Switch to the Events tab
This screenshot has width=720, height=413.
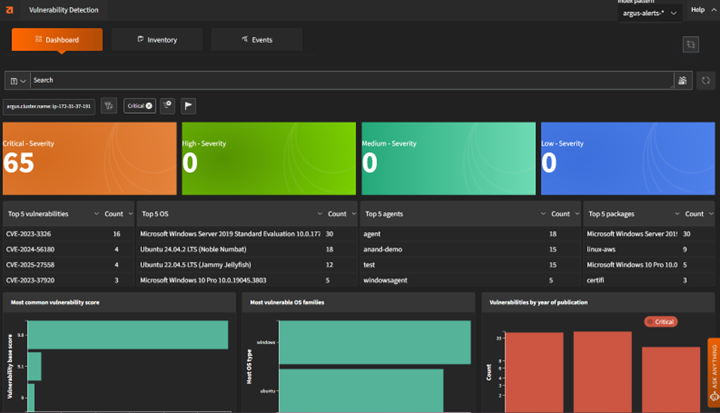256,40
